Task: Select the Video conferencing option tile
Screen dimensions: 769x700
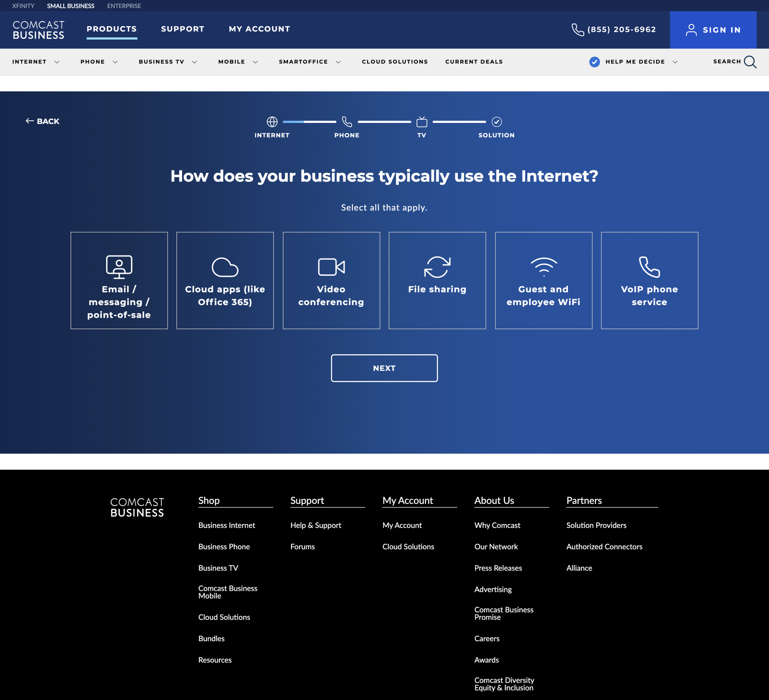Action: tap(331, 280)
